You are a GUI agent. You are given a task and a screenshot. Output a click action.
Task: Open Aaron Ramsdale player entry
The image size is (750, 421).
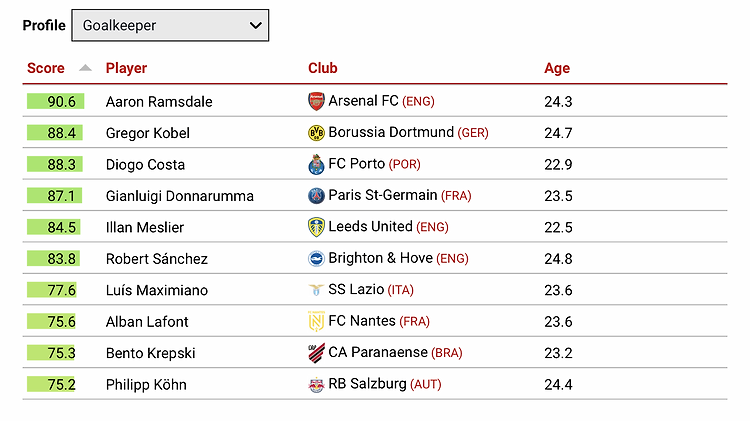[x=159, y=101]
